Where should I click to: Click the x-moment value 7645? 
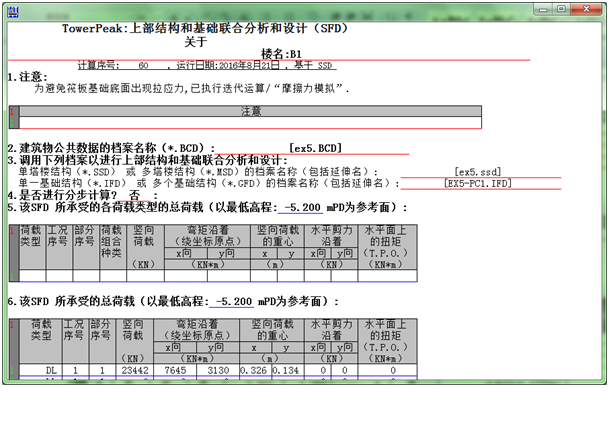(x=175, y=371)
